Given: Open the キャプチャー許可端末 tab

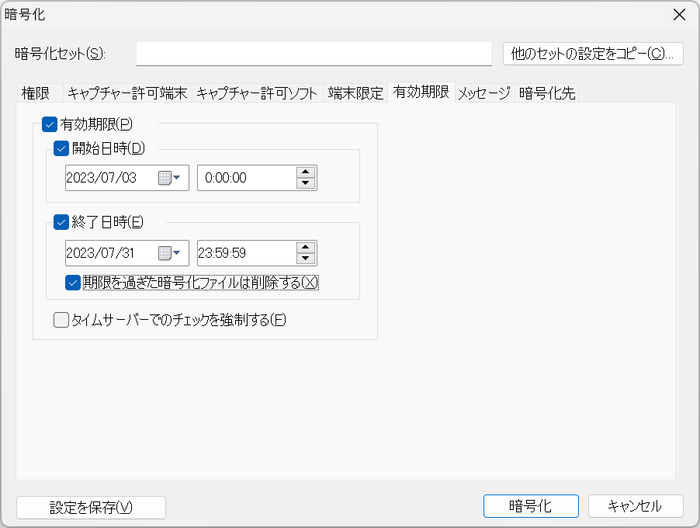Looking at the screenshot, I should tap(127, 93).
